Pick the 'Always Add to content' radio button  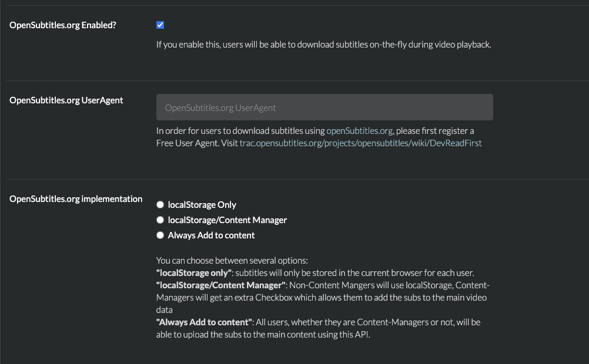pos(160,235)
